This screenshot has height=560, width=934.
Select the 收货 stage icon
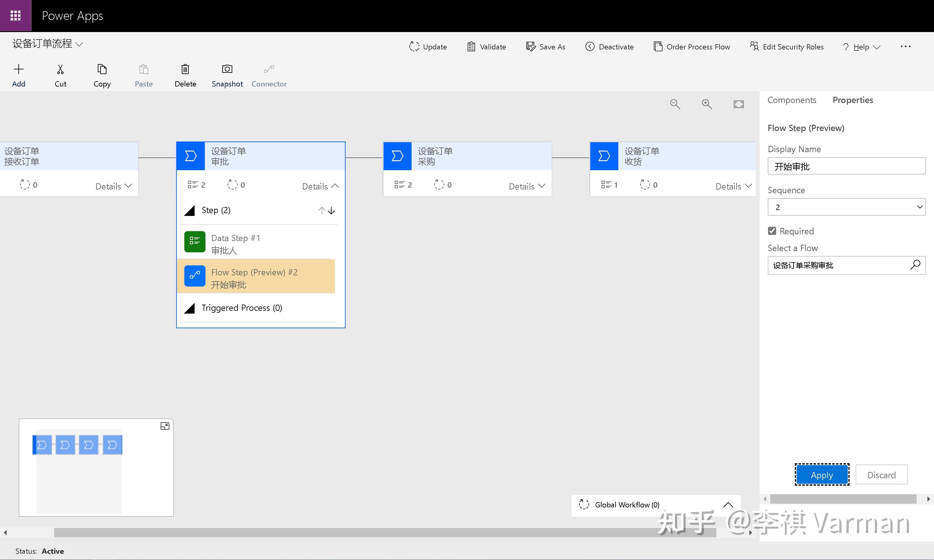point(604,156)
